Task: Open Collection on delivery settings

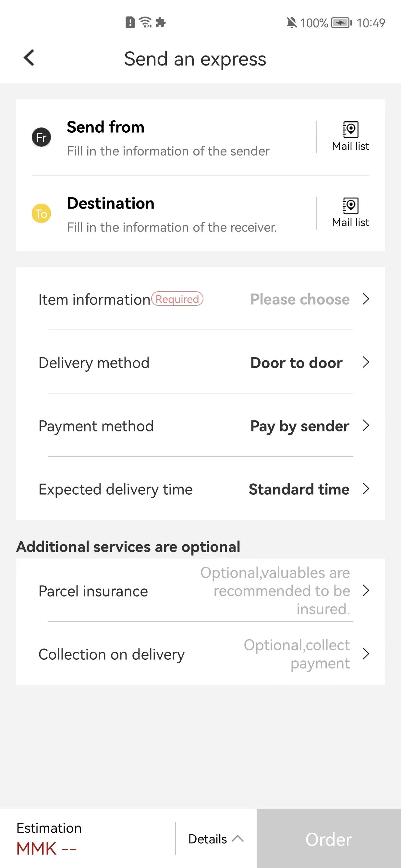Action: tap(200, 654)
